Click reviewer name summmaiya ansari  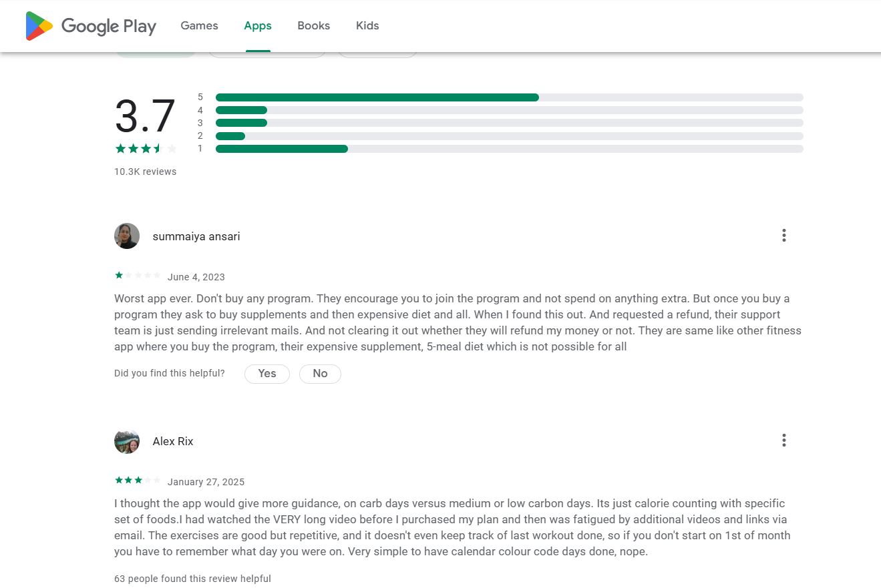tap(196, 236)
